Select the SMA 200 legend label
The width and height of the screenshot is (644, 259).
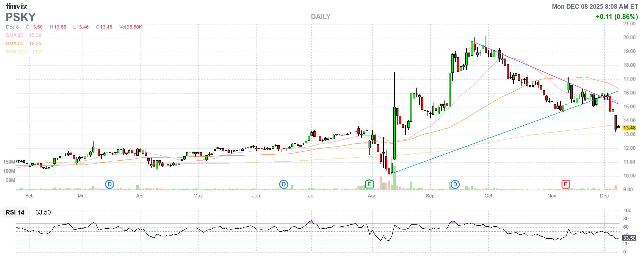click(x=16, y=52)
